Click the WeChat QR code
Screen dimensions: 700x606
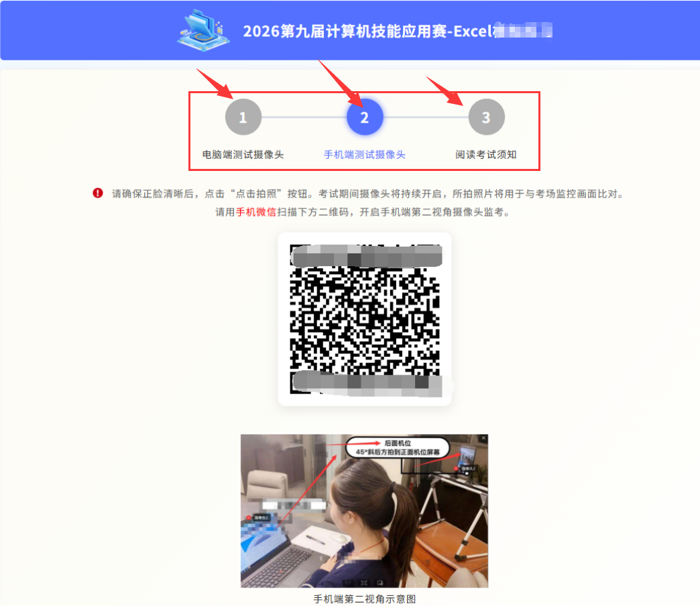[x=365, y=319]
